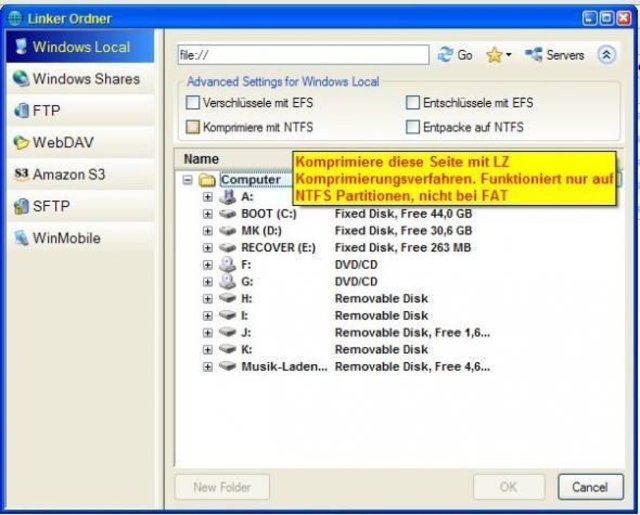This screenshot has width=640, height=515.
Task: Click the Name column header
Action: point(201,159)
